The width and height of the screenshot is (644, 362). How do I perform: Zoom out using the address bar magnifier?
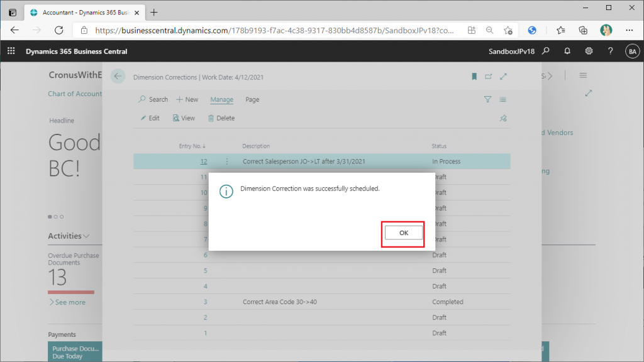click(x=489, y=30)
